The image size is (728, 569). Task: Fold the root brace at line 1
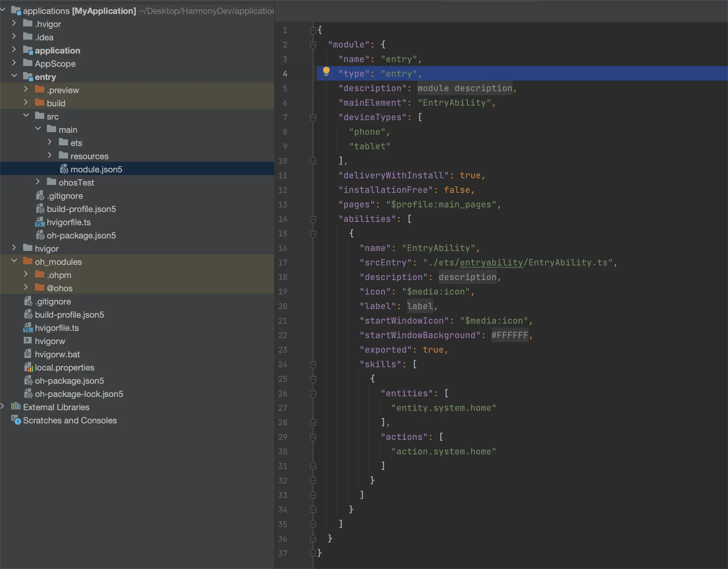click(313, 30)
